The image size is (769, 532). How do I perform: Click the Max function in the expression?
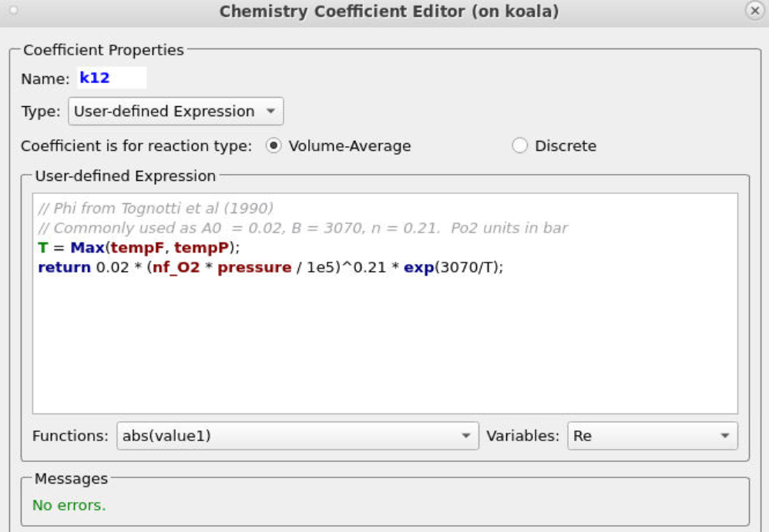(x=88, y=248)
